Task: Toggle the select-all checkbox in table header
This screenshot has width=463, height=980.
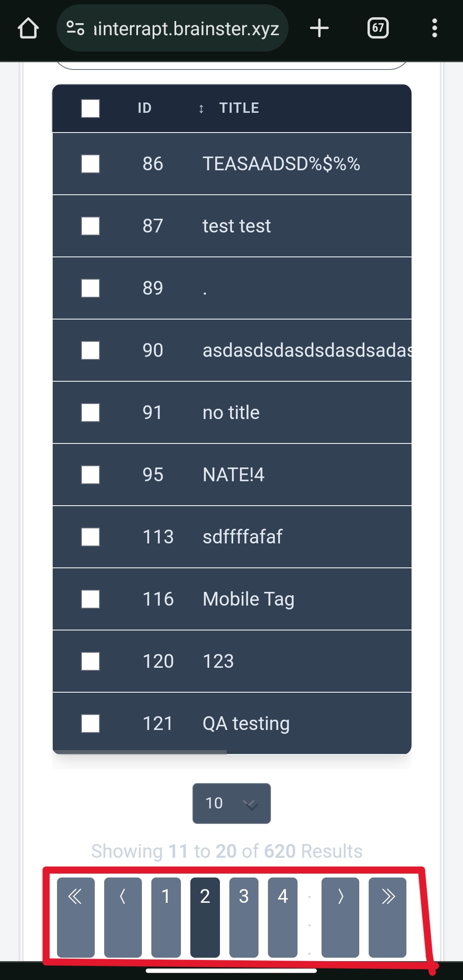Action: [90, 109]
